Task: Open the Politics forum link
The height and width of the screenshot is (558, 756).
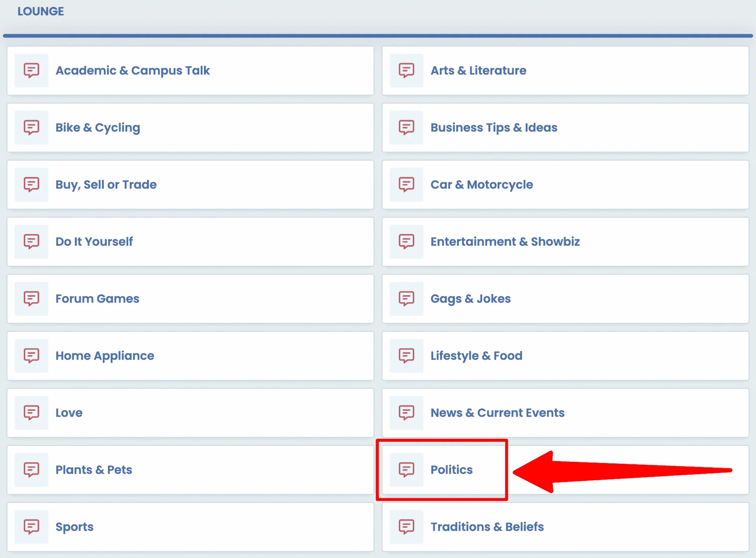Action: click(x=452, y=470)
